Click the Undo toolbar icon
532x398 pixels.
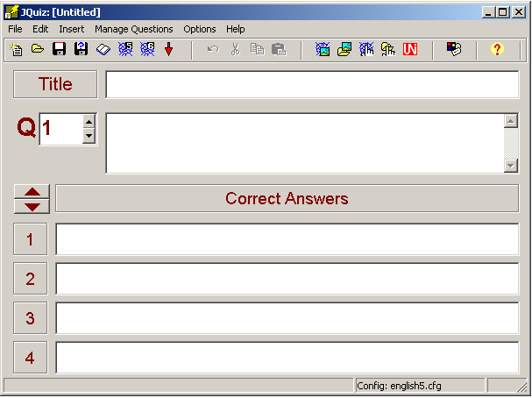[x=213, y=50]
